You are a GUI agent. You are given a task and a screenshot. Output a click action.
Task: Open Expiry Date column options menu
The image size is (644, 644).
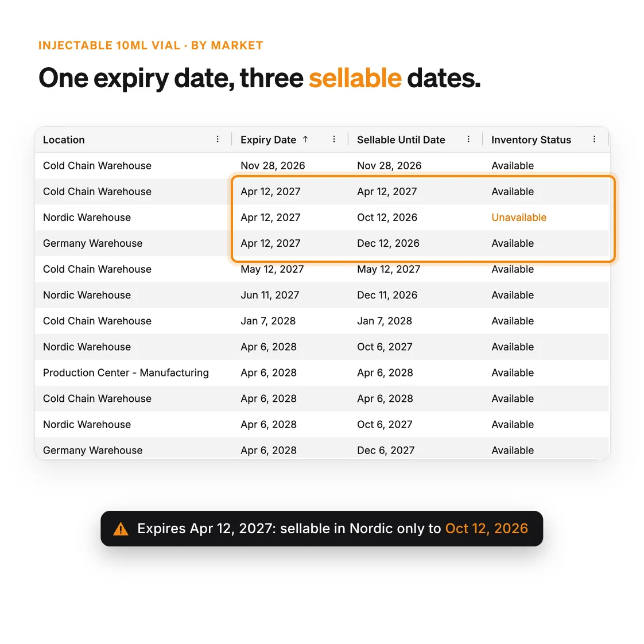(334, 139)
